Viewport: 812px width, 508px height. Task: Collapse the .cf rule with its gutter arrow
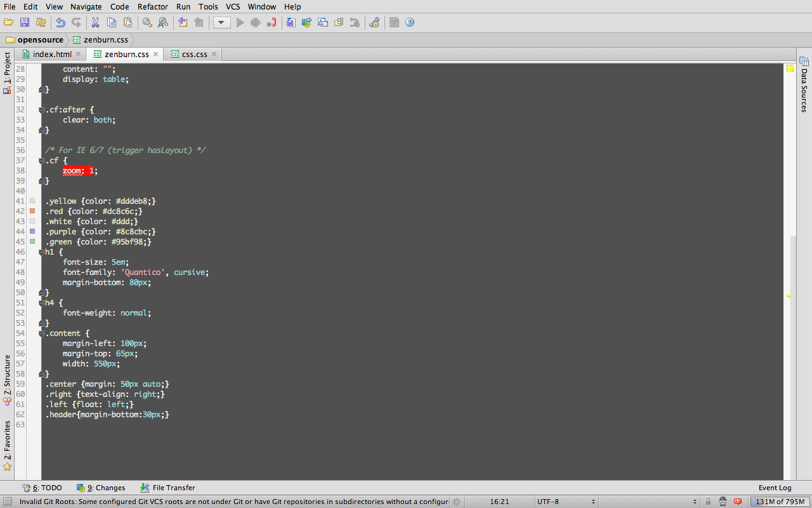click(41, 160)
